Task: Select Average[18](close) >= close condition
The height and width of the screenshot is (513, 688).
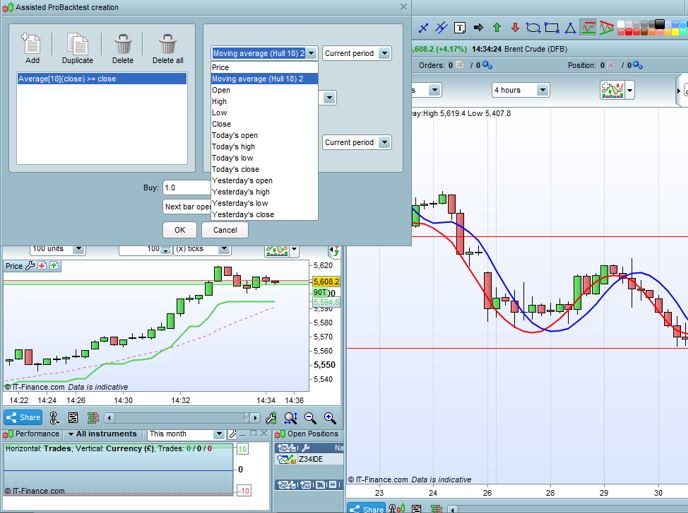Action: pos(102,79)
